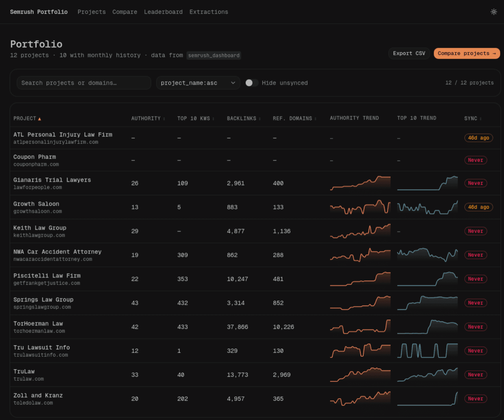This screenshot has width=504, height=420.
Task: Toggle the light/dark theme sun icon
Action: (493, 12)
